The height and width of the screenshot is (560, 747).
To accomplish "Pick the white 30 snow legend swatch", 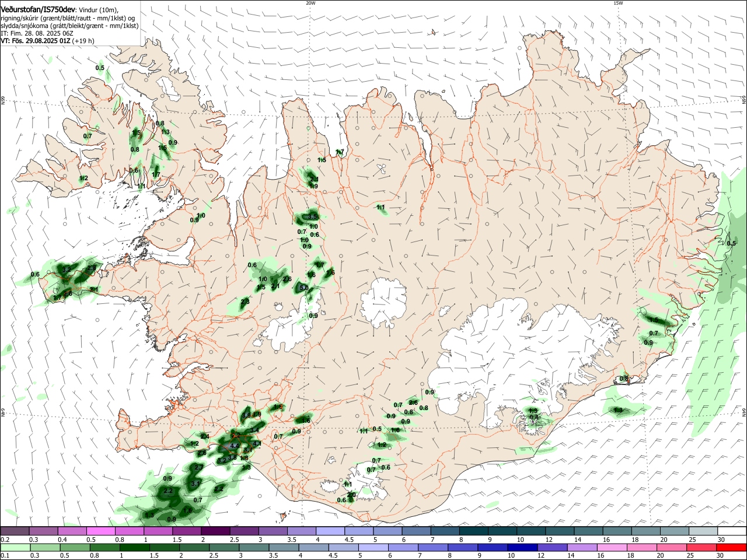I will coord(732,531).
